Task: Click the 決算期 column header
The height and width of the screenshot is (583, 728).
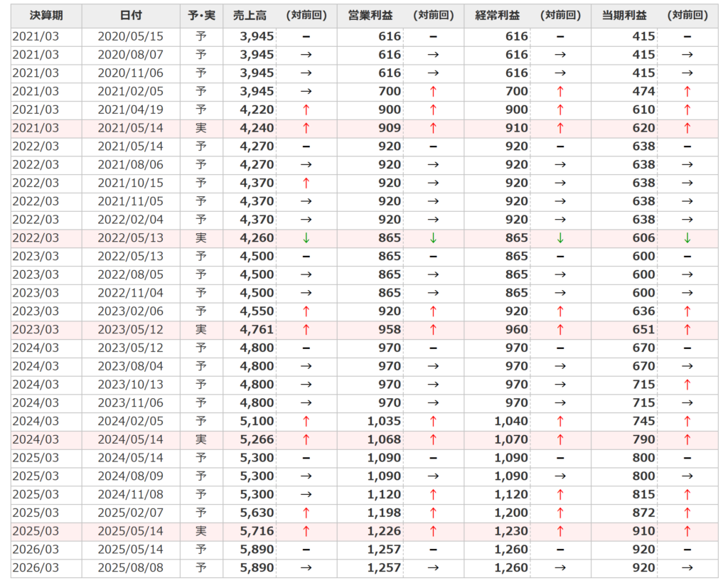Action: pyautogui.click(x=45, y=16)
